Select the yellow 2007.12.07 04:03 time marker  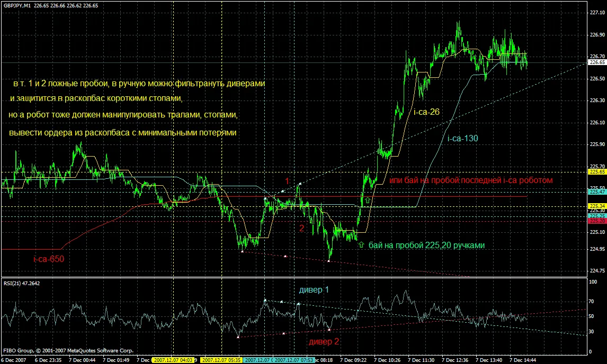click(x=173, y=360)
